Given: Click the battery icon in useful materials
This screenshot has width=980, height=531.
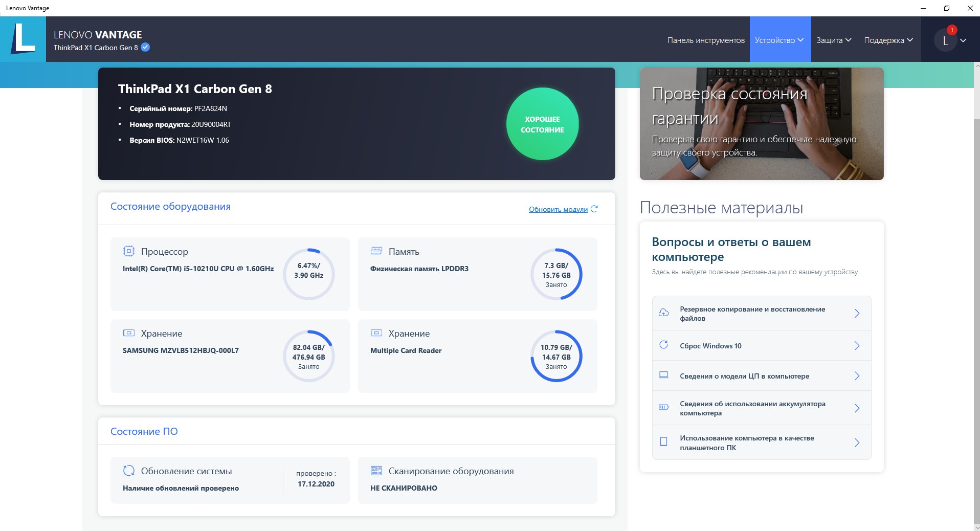Looking at the screenshot, I should pyautogui.click(x=663, y=408).
